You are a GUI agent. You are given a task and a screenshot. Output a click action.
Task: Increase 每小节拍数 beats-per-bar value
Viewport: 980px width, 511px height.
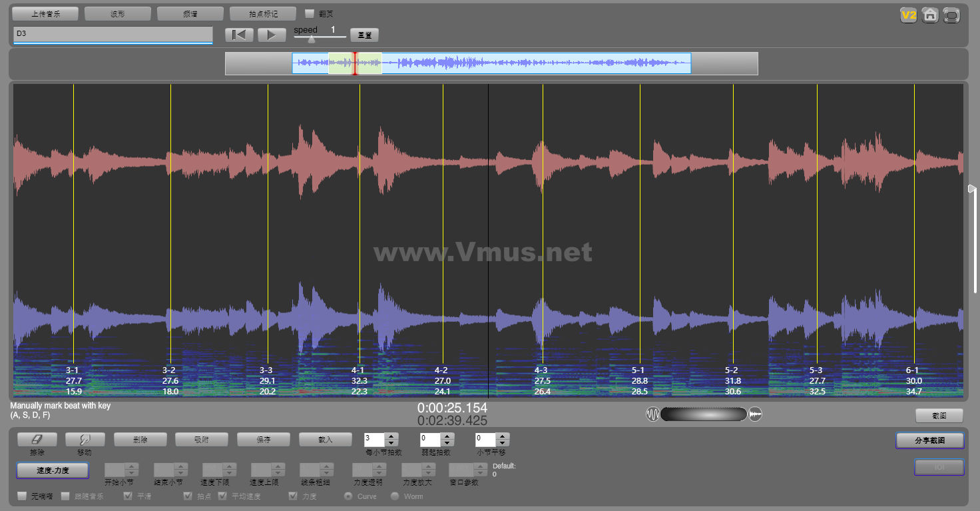(x=391, y=436)
